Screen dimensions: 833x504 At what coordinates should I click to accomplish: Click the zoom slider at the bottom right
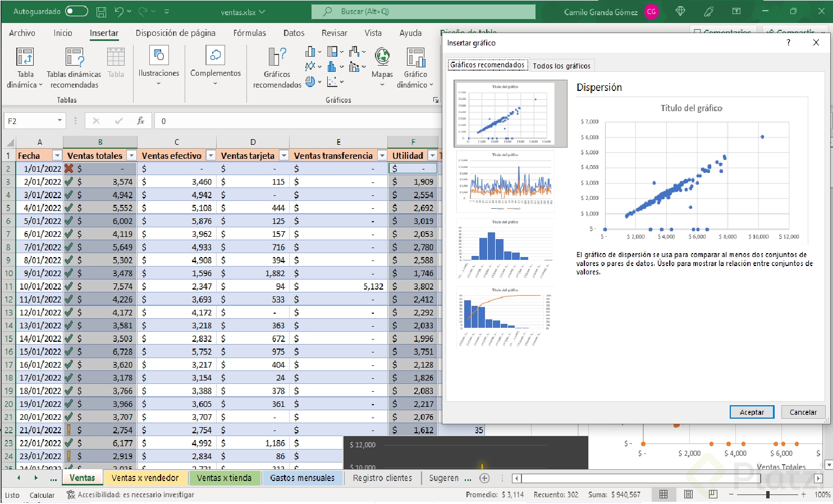768,494
